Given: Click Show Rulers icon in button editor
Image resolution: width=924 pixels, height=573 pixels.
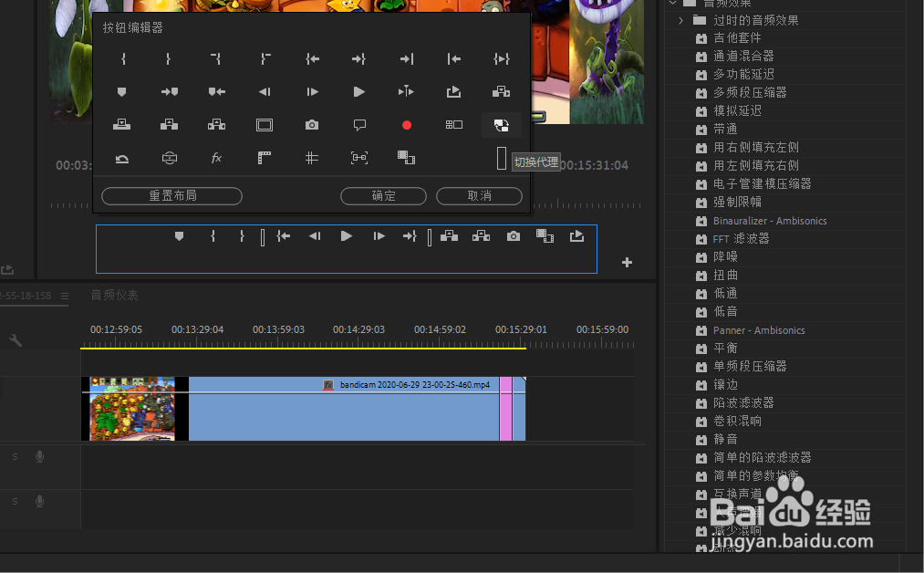Looking at the screenshot, I should click(x=265, y=158).
